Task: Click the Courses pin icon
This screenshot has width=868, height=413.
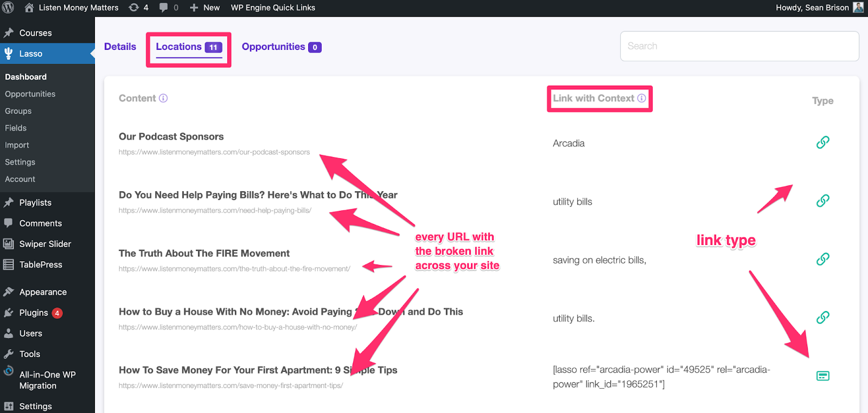Action: point(8,33)
